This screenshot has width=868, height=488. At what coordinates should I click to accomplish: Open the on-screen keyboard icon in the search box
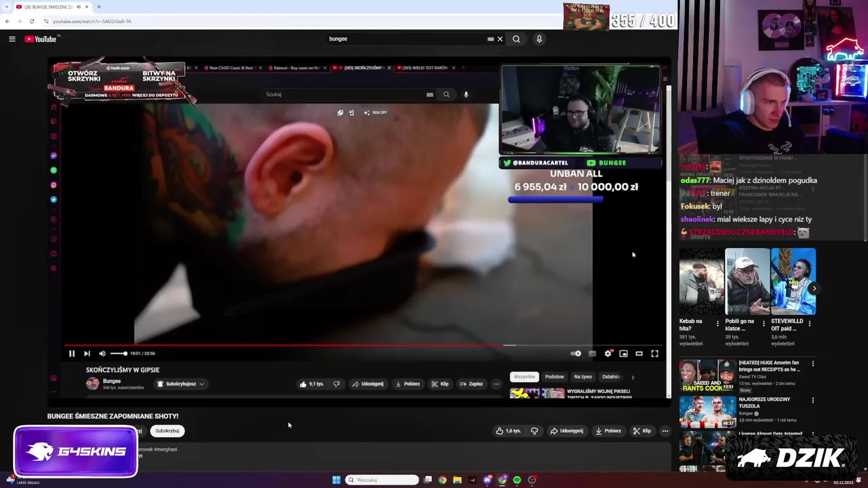(490, 39)
